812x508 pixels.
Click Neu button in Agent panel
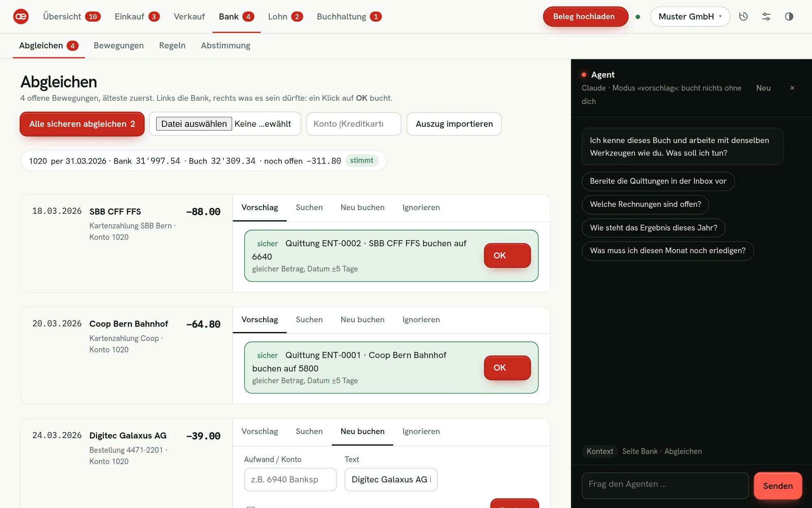point(763,88)
